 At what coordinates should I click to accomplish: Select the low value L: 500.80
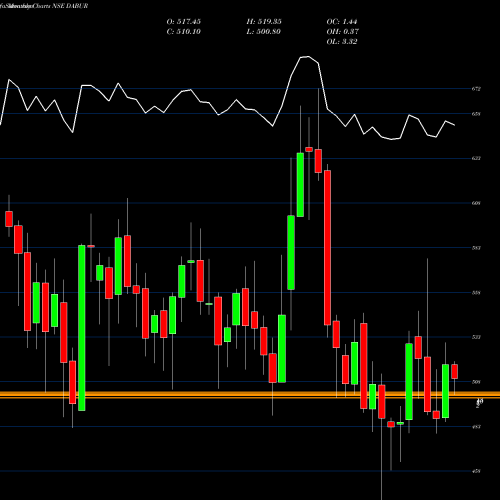[264, 32]
